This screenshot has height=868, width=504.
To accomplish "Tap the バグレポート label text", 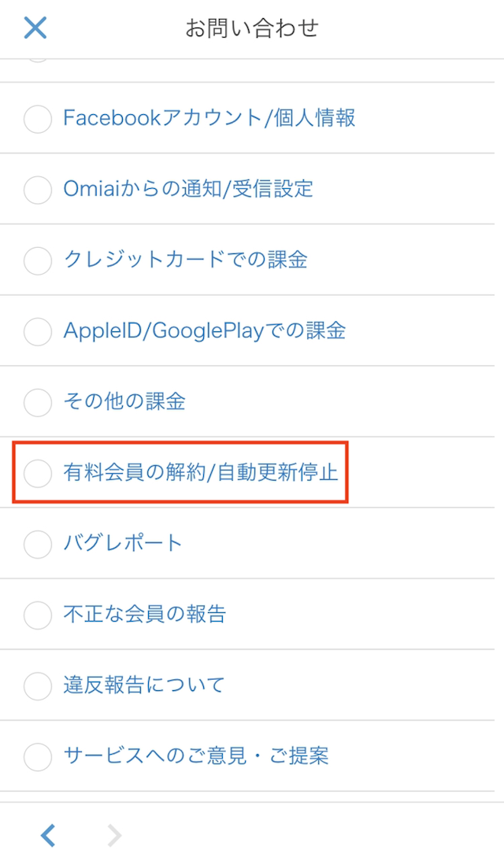I will (122, 543).
